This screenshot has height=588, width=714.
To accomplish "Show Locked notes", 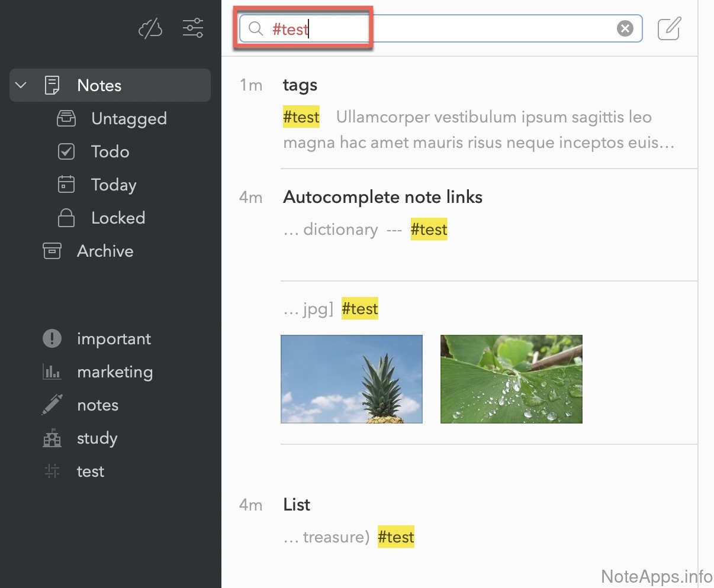I will click(118, 218).
